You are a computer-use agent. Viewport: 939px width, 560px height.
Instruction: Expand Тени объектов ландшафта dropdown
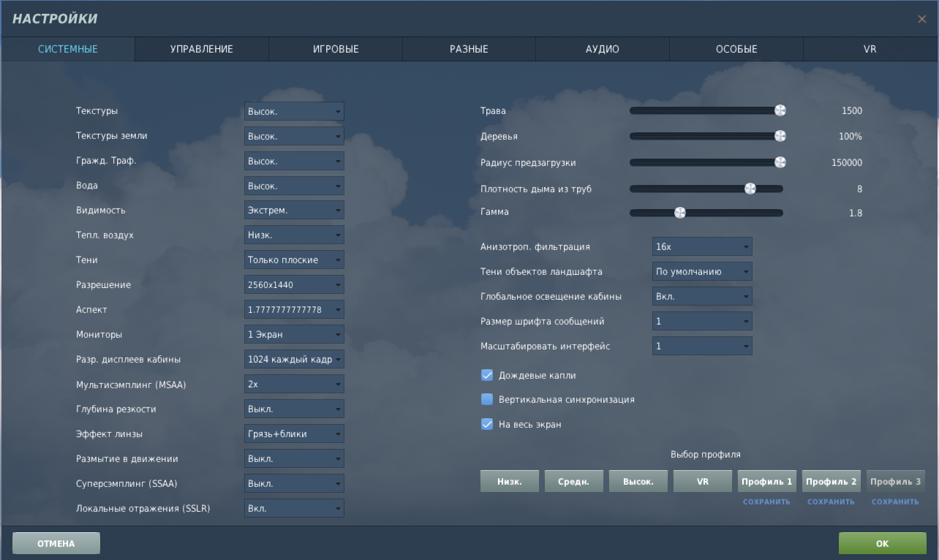coord(702,272)
